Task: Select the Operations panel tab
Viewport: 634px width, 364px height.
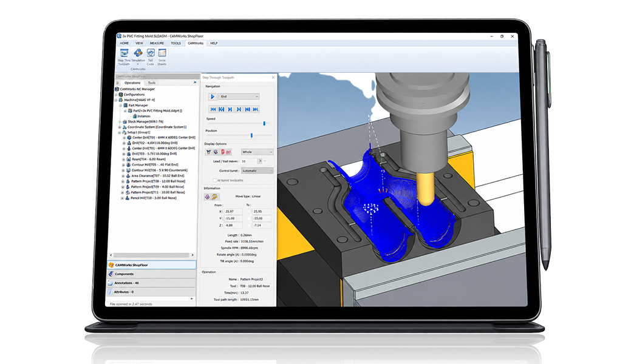Action: [x=132, y=83]
